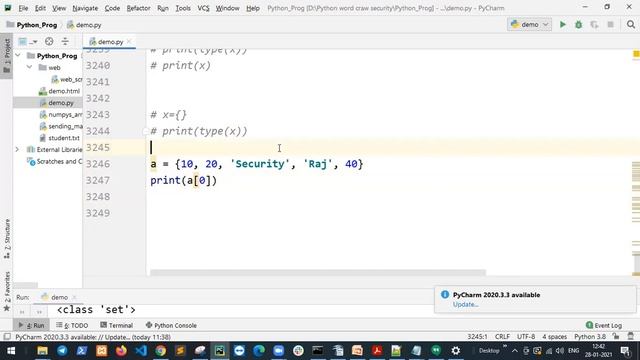Click Python_Prog breadcrumb in navigation bar
Screen dimensions: 640x360
(32, 25)
